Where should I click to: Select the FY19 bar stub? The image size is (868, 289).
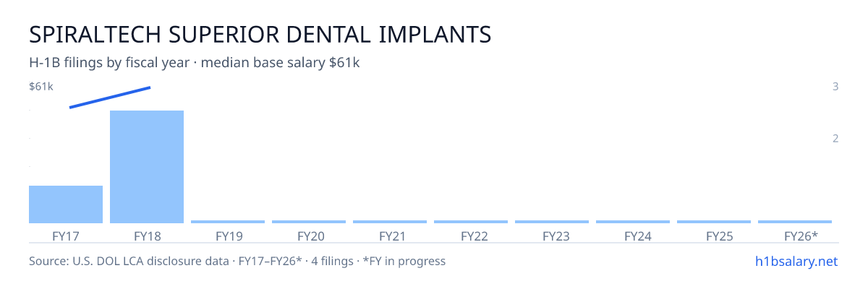[x=228, y=222]
